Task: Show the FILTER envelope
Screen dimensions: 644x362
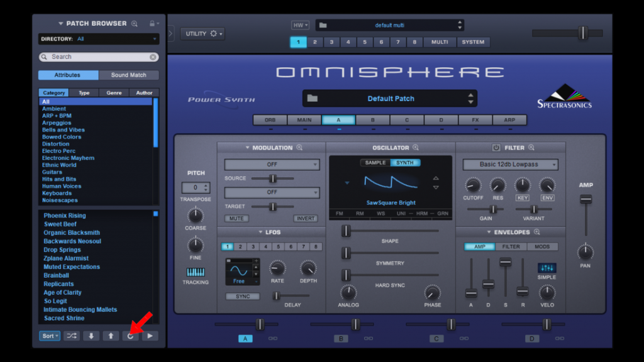Action: [x=511, y=246]
